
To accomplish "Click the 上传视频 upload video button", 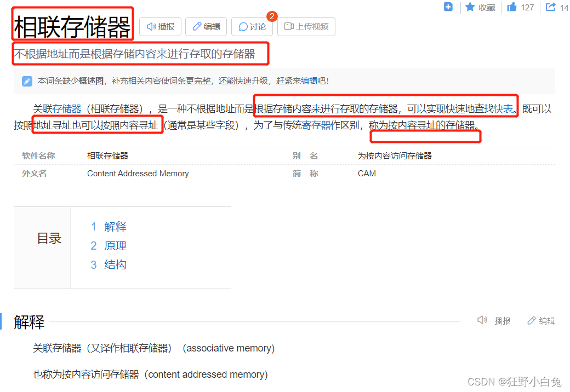I will coord(306,26).
